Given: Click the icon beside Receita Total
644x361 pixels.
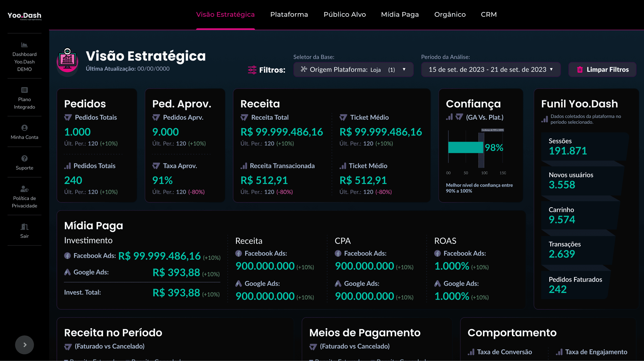Looking at the screenshot, I should (244, 117).
